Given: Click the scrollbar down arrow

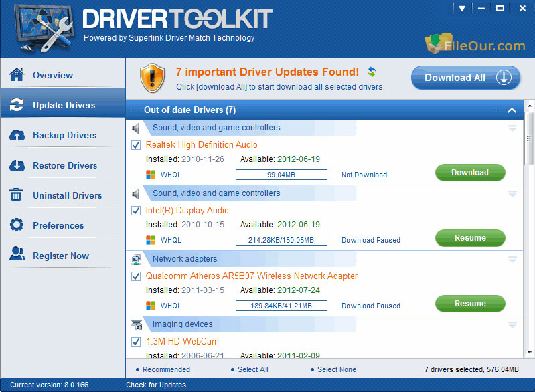Looking at the screenshot, I should pos(529,352).
